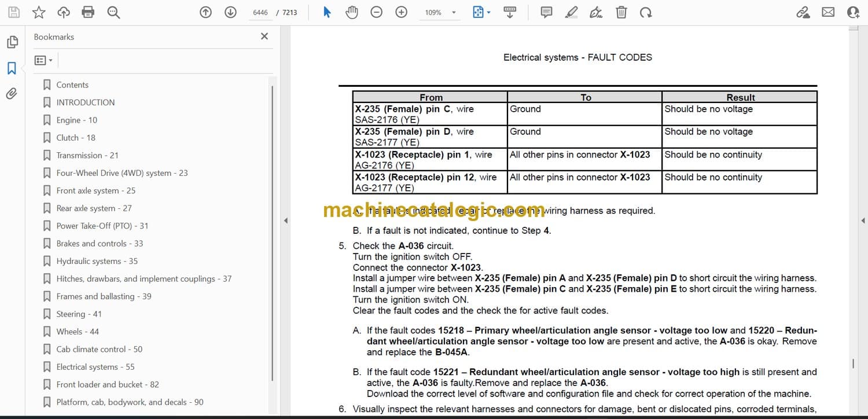868x419 pixels.
Task: Open the bookmarks options dropdown
Action: (43, 60)
